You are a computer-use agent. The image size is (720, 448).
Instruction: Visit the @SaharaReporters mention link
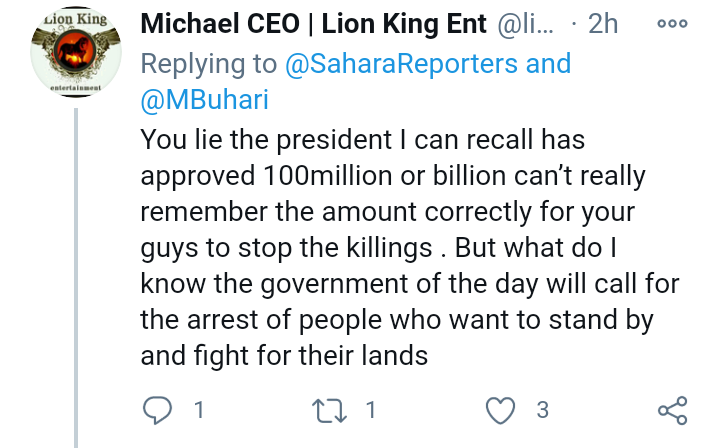pos(401,63)
